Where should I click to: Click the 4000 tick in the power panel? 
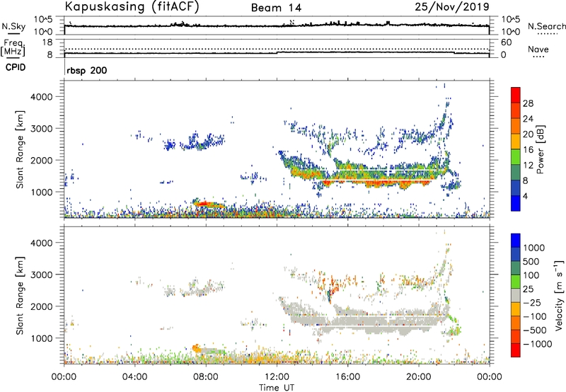(x=41, y=97)
